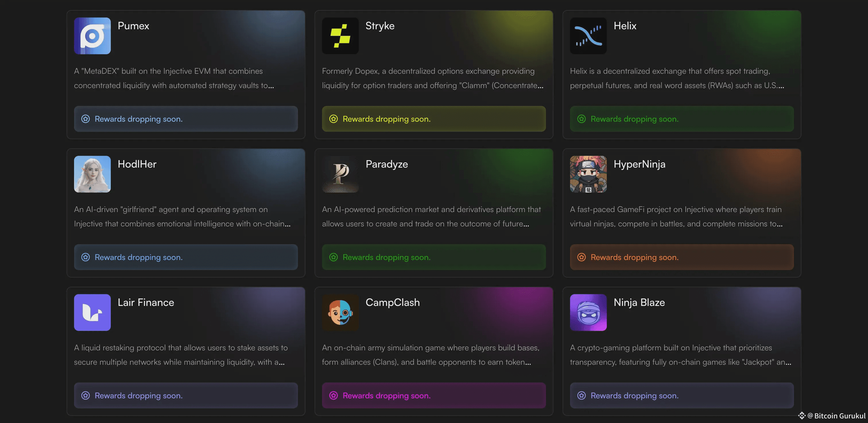This screenshot has height=423, width=868.
Task: Click the rewards badge icon on Helix card
Action: (581, 119)
